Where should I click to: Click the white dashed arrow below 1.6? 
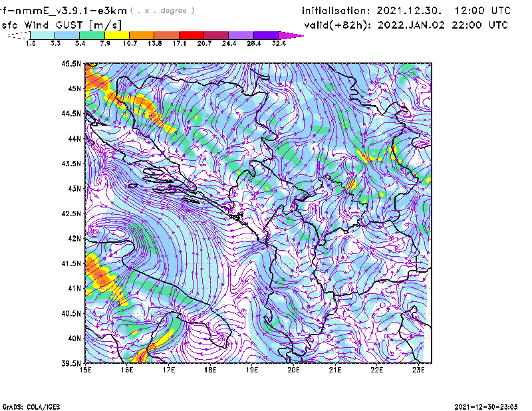coord(19,35)
